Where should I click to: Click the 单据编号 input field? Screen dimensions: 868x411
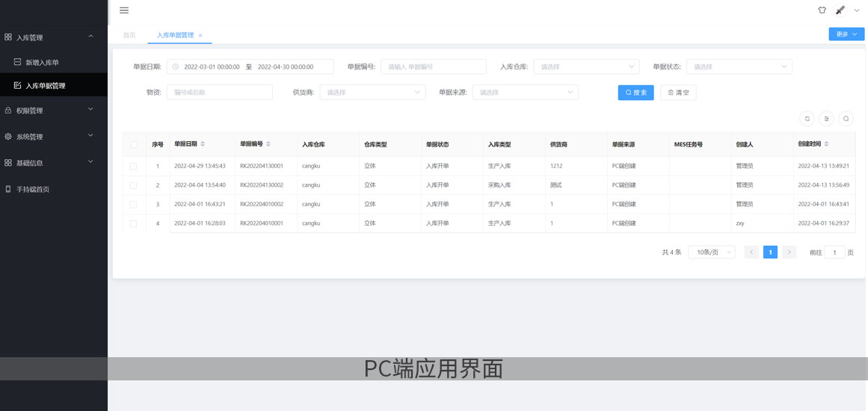point(433,67)
